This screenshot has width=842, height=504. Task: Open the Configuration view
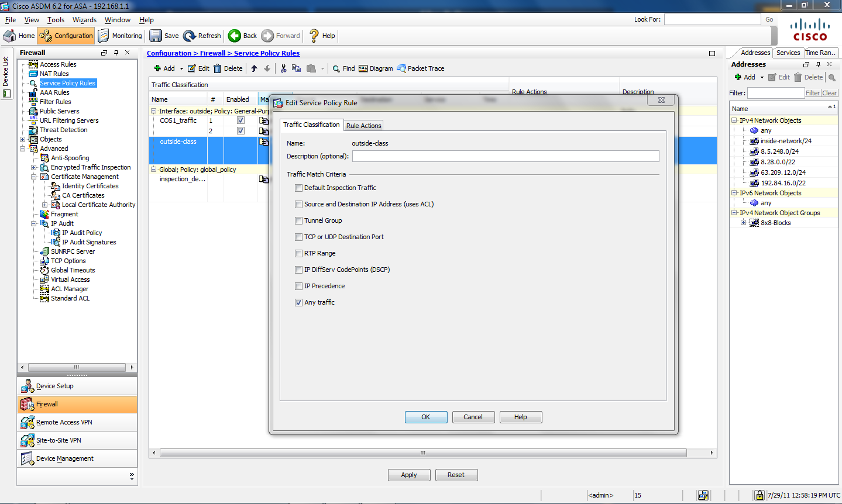pyautogui.click(x=66, y=36)
